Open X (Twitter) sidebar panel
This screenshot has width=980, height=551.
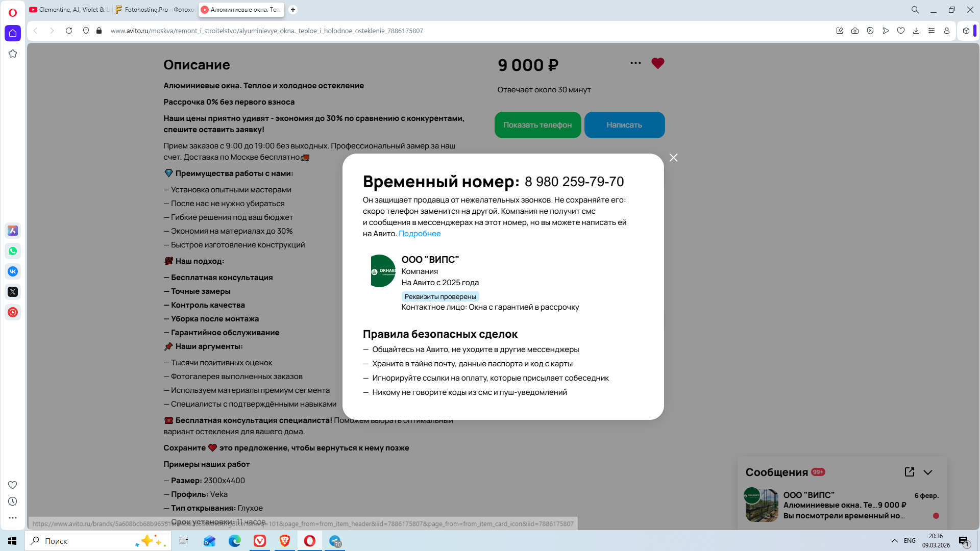pyautogui.click(x=13, y=292)
